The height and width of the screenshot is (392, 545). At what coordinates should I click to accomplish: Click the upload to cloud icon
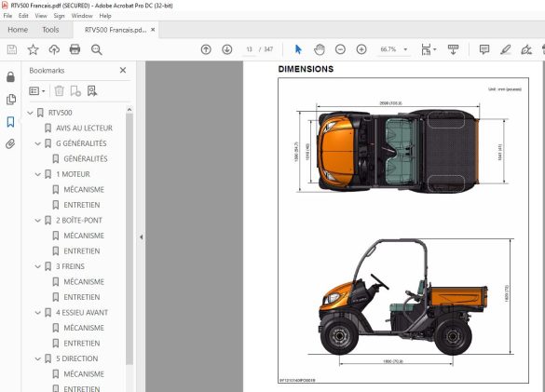[54, 49]
